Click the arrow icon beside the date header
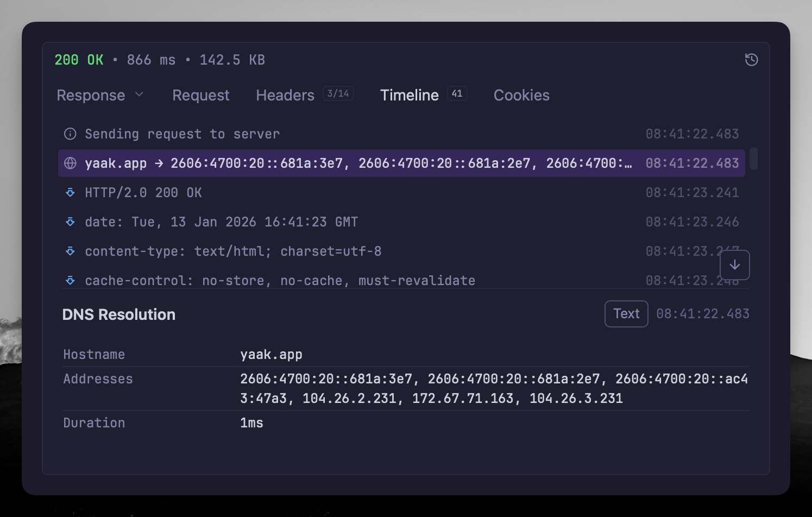This screenshot has height=517, width=812. (x=70, y=222)
